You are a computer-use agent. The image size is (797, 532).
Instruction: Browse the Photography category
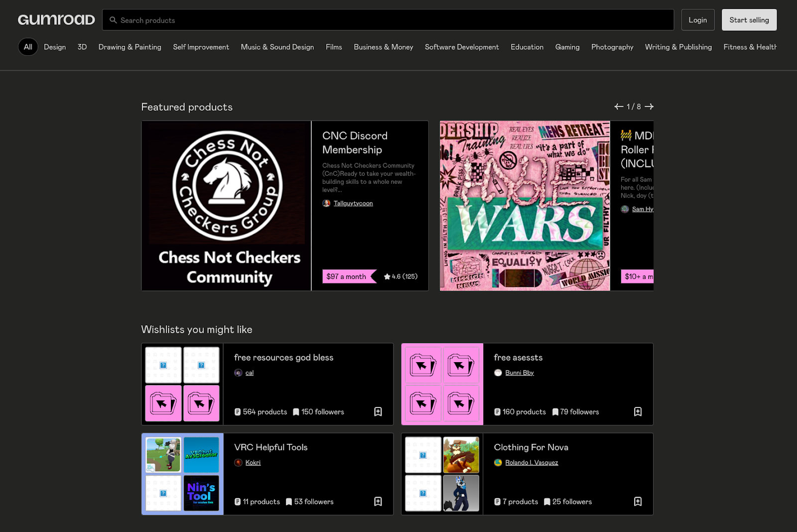point(612,47)
